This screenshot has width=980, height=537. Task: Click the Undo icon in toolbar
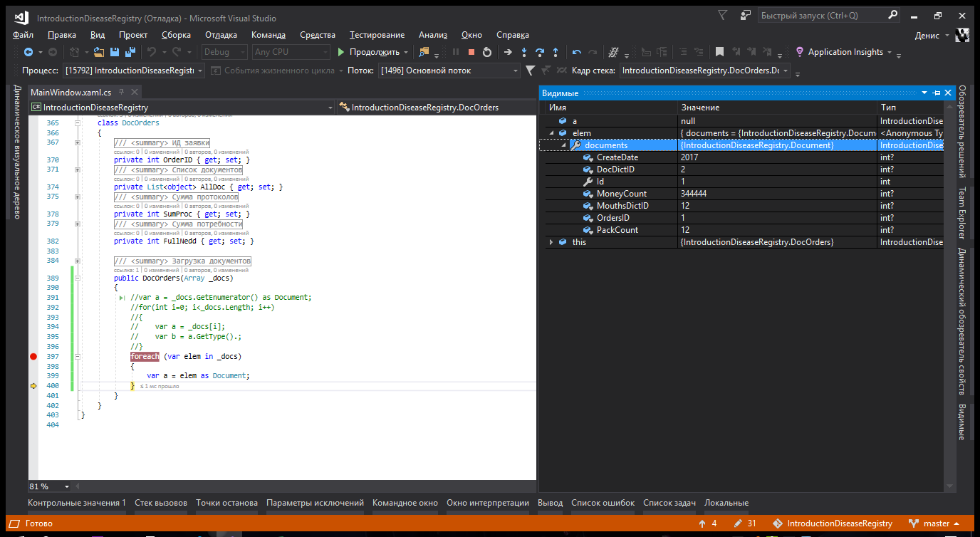coord(151,52)
